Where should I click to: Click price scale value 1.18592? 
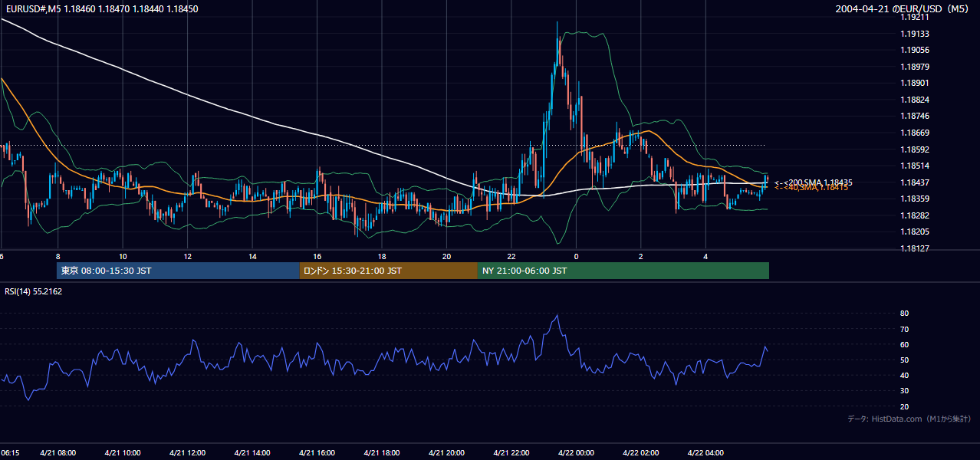pyautogui.click(x=915, y=149)
